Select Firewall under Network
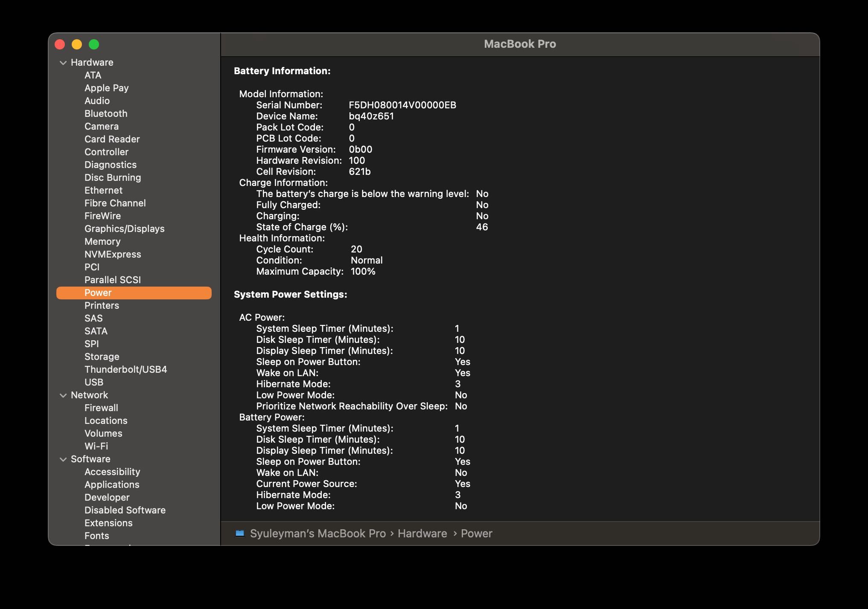 pos(101,408)
